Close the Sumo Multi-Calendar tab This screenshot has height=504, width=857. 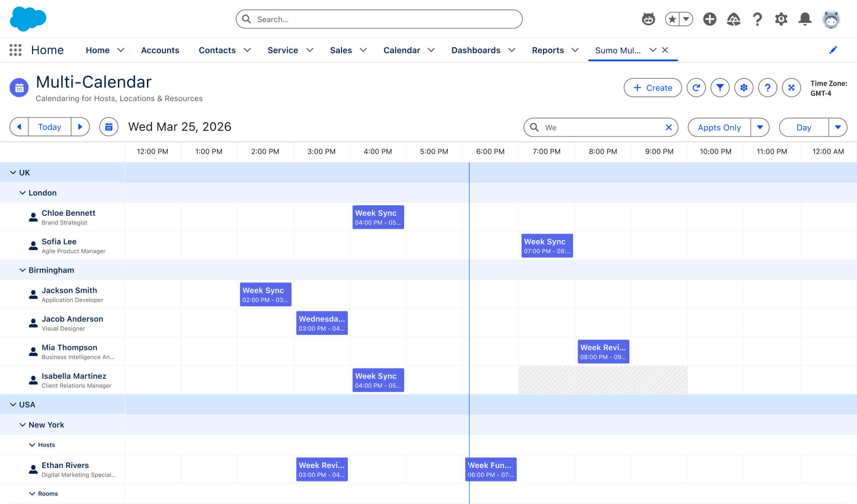(x=665, y=50)
